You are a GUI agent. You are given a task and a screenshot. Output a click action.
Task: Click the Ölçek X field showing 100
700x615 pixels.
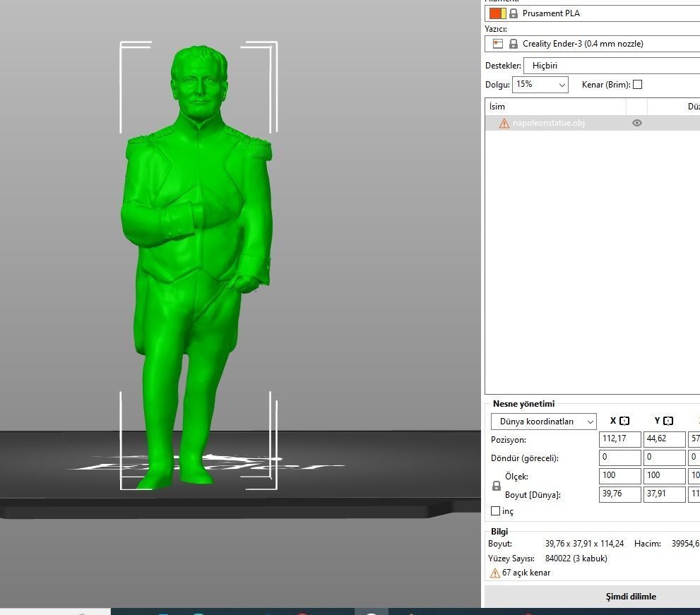coord(619,476)
